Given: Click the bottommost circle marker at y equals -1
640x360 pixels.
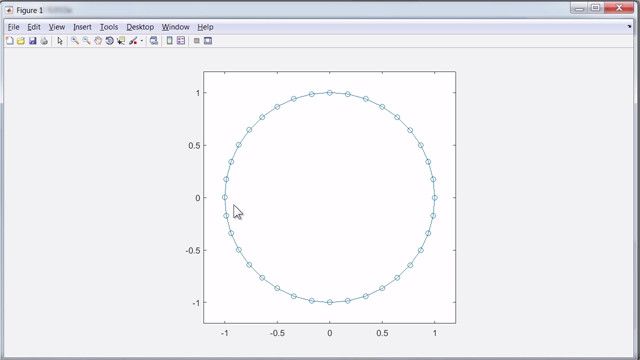Looking at the screenshot, I should (x=330, y=302).
